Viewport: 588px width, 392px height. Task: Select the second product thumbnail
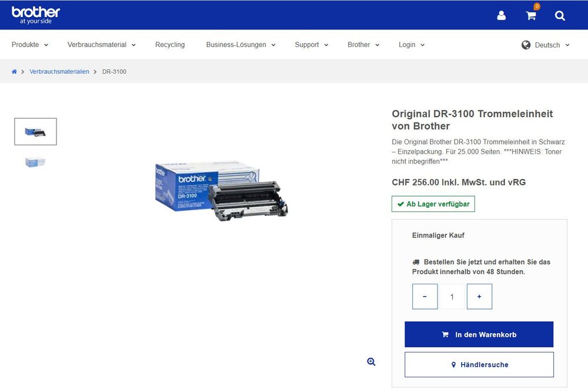[35, 162]
